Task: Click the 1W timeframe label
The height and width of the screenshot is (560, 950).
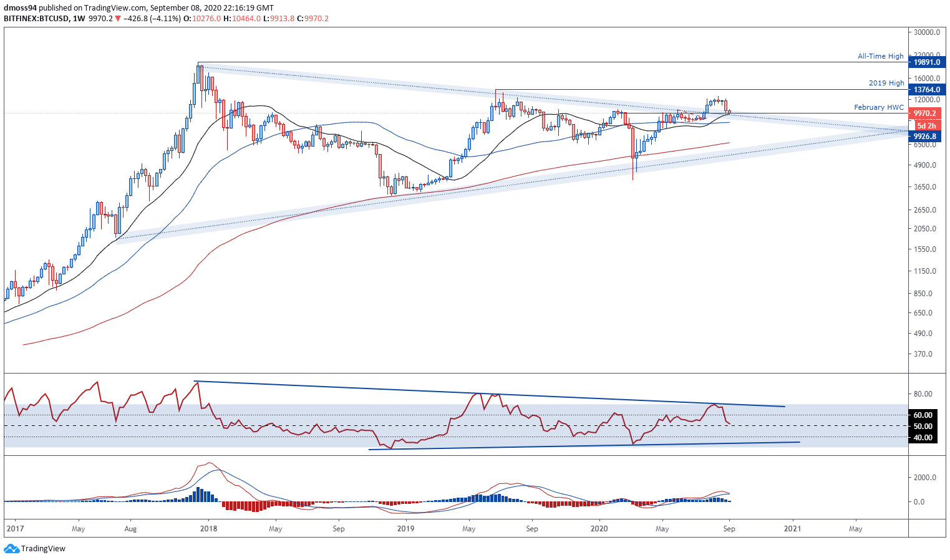Action: point(79,19)
